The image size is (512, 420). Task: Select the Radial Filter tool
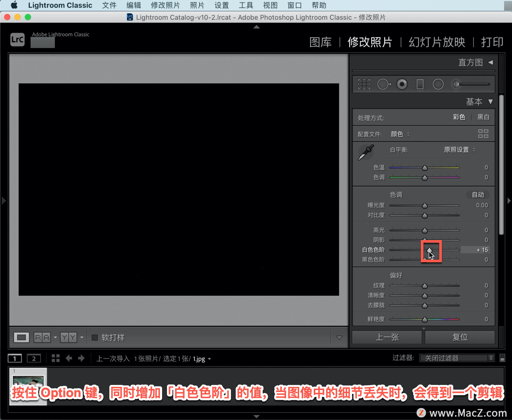438,84
